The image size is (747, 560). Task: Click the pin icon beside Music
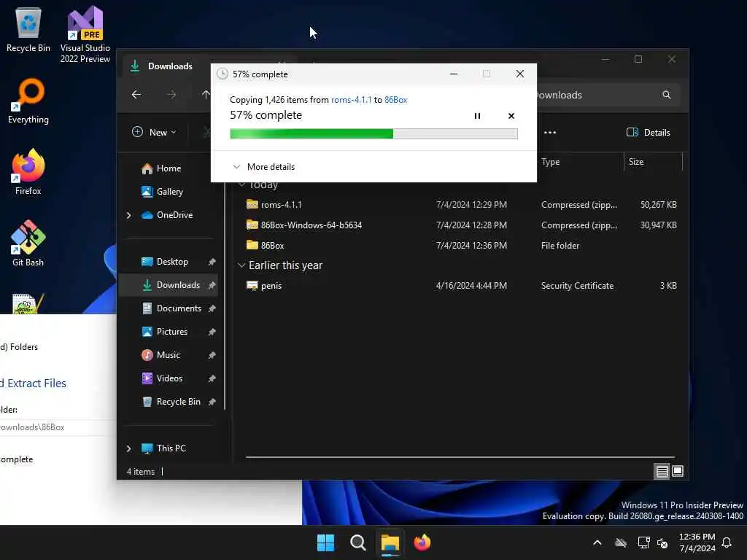[212, 355]
